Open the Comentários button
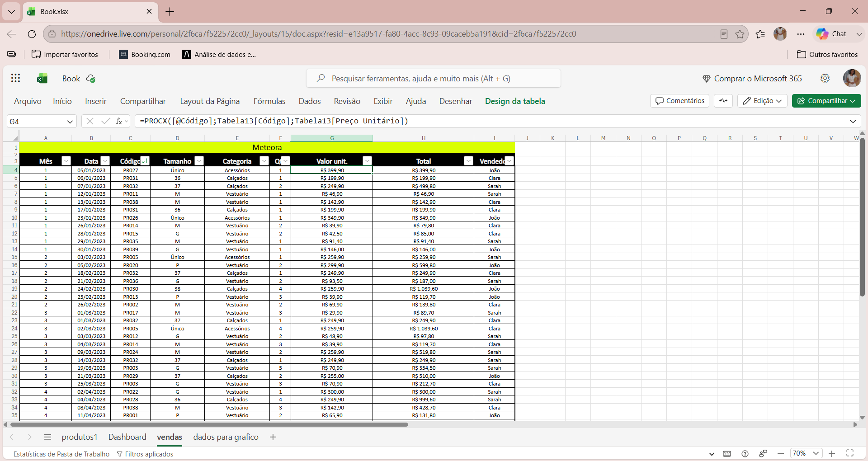This screenshot has height=461, width=868. [x=679, y=101]
